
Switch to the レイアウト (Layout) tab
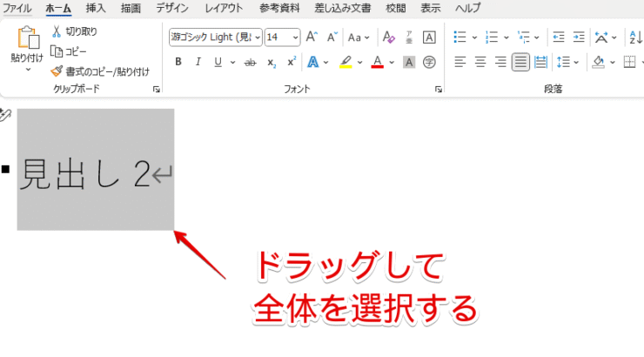tap(224, 7)
